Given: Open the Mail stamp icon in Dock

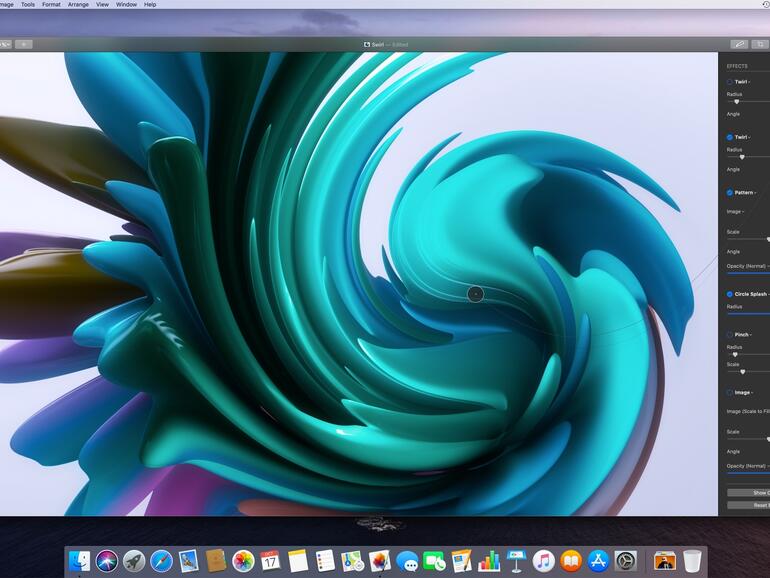Looking at the screenshot, I should click(x=189, y=561).
